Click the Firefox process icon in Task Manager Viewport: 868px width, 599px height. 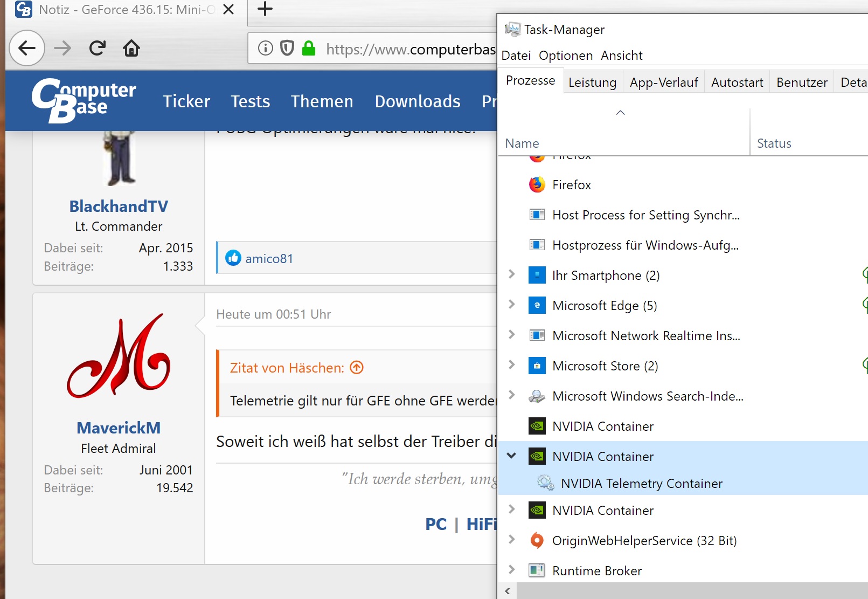pos(537,185)
